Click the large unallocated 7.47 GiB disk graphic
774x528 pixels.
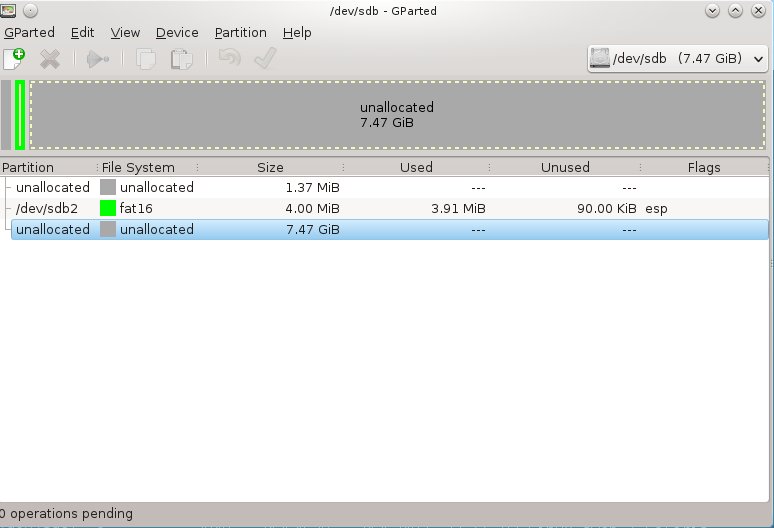click(x=397, y=115)
